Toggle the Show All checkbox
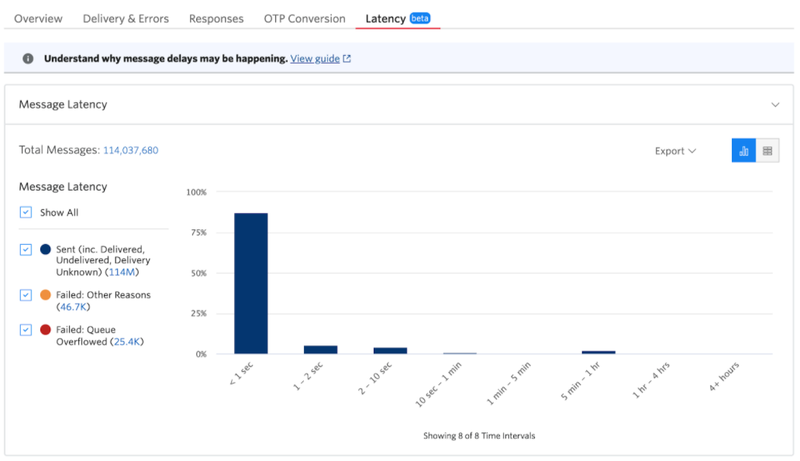The image size is (800, 461). pyautogui.click(x=26, y=212)
